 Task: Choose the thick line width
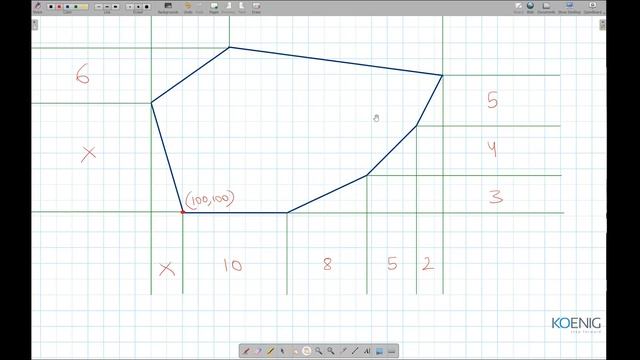tap(116, 7)
